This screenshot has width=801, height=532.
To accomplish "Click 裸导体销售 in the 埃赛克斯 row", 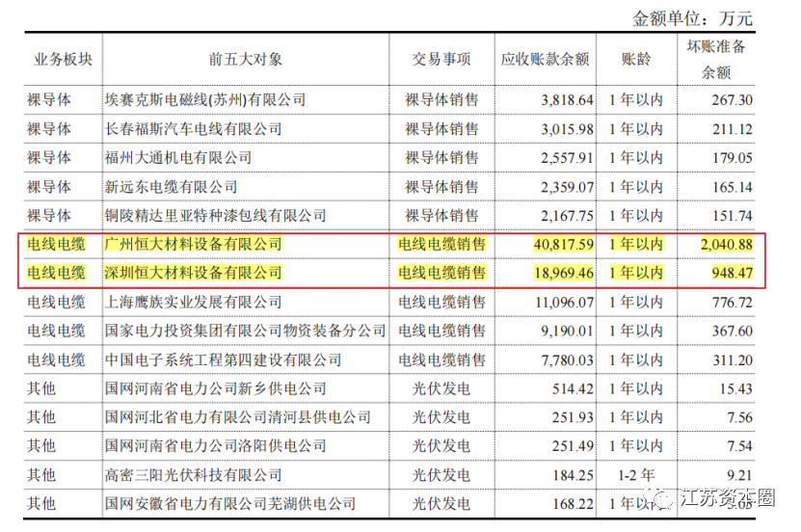I will (x=441, y=99).
